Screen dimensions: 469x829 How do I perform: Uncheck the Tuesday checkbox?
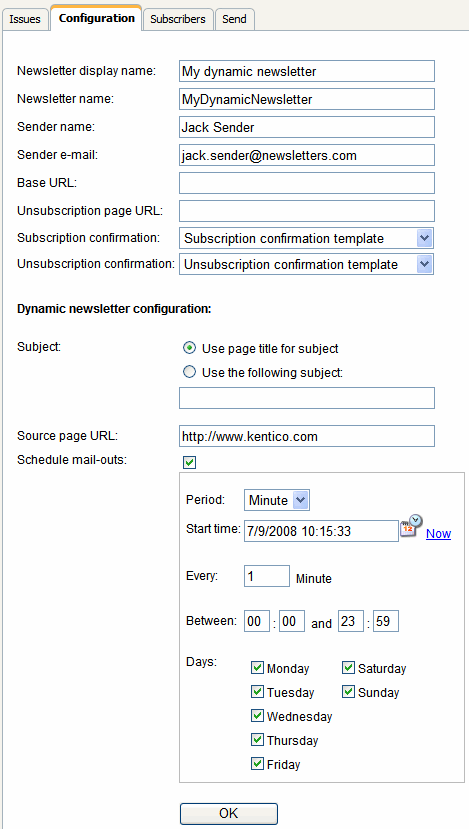pos(257,692)
